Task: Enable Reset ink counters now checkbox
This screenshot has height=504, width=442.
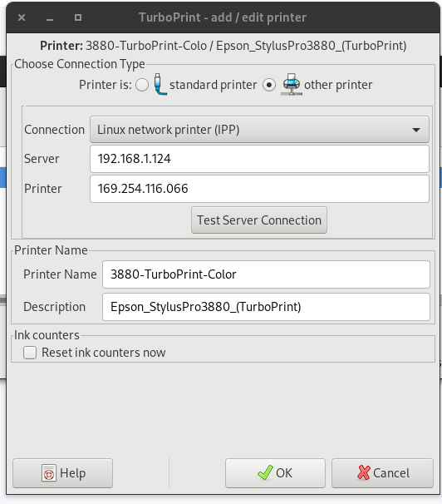Action: [30, 353]
